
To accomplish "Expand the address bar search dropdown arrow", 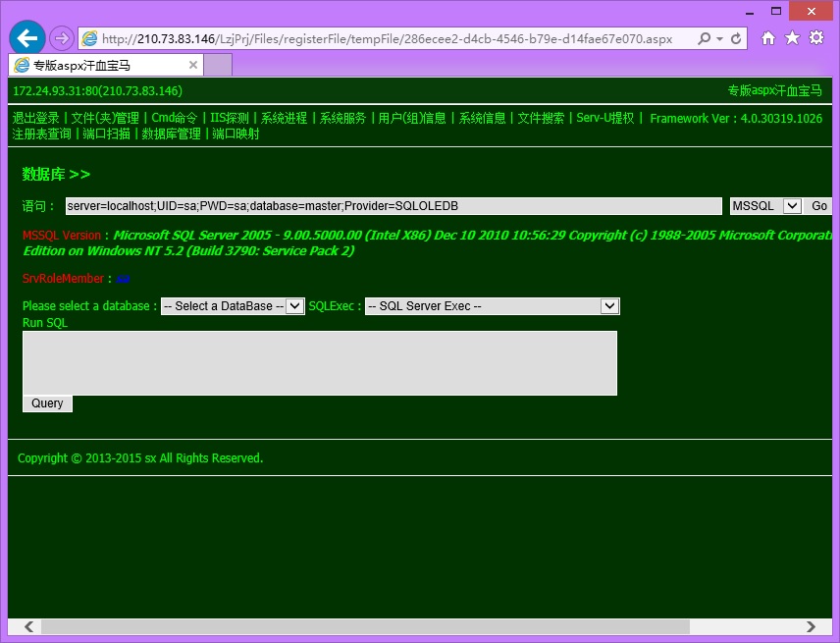I will pyautogui.click(x=719, y=38).
